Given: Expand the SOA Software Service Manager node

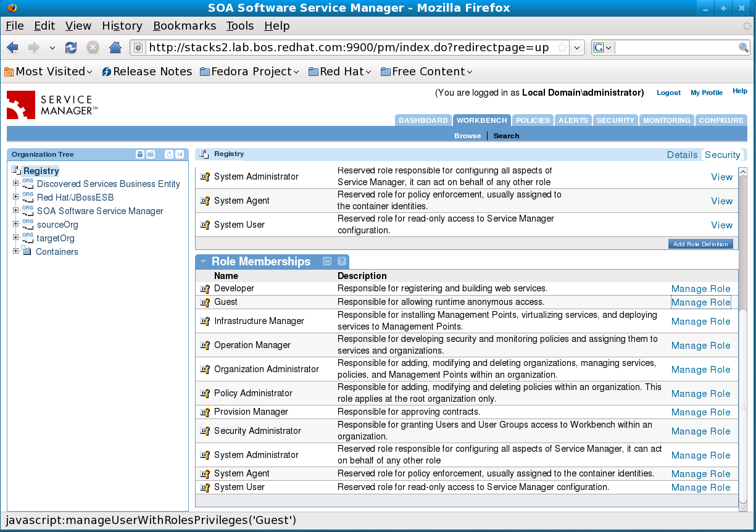Looking at the screenshot, I should coord(15,210).
